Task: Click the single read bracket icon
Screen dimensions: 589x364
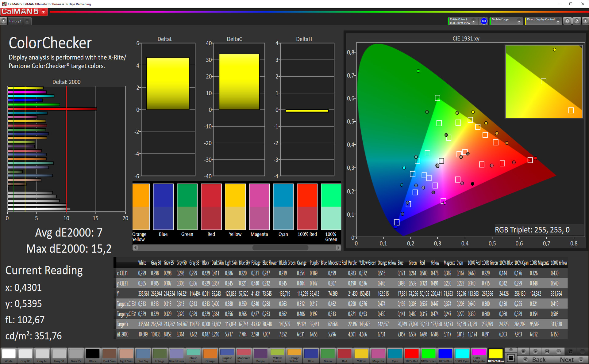Action: (x=547, y=351)
